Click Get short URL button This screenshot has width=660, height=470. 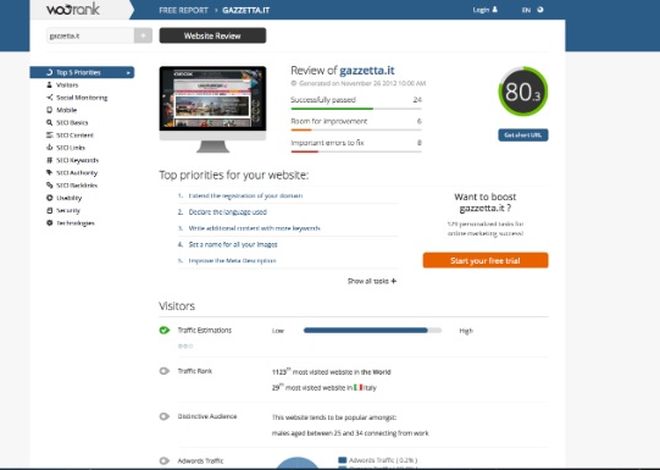(x=523, y=135)
